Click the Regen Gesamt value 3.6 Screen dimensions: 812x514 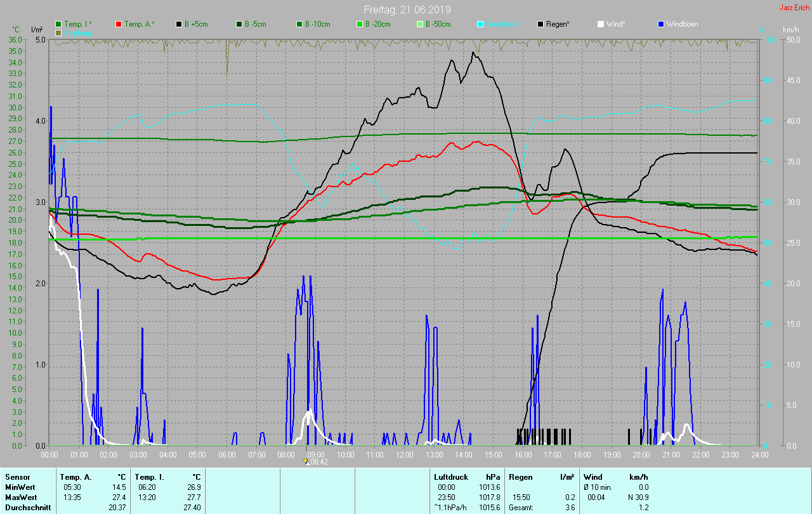(x=570, y=507)
